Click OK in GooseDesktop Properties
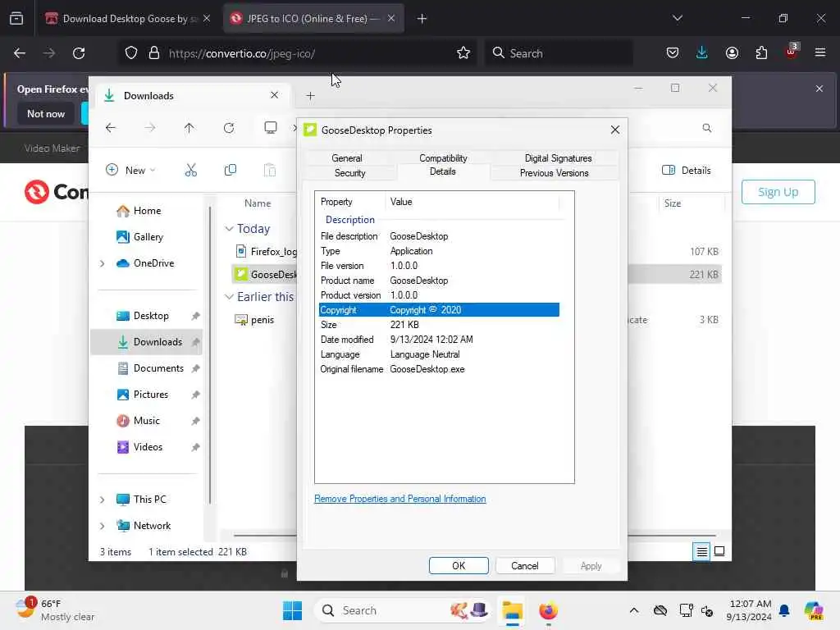The image size is (840, 630). tap(459, 566)
